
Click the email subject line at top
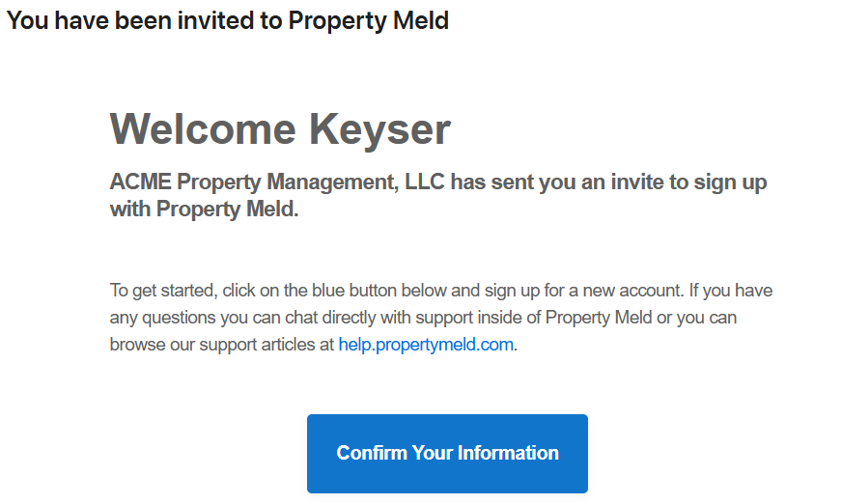pyautogui.click(x=228, y=20)
